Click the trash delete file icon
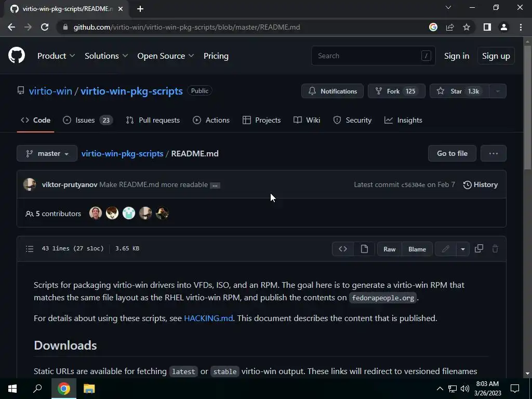532x399 pixels. coord(495,249)
